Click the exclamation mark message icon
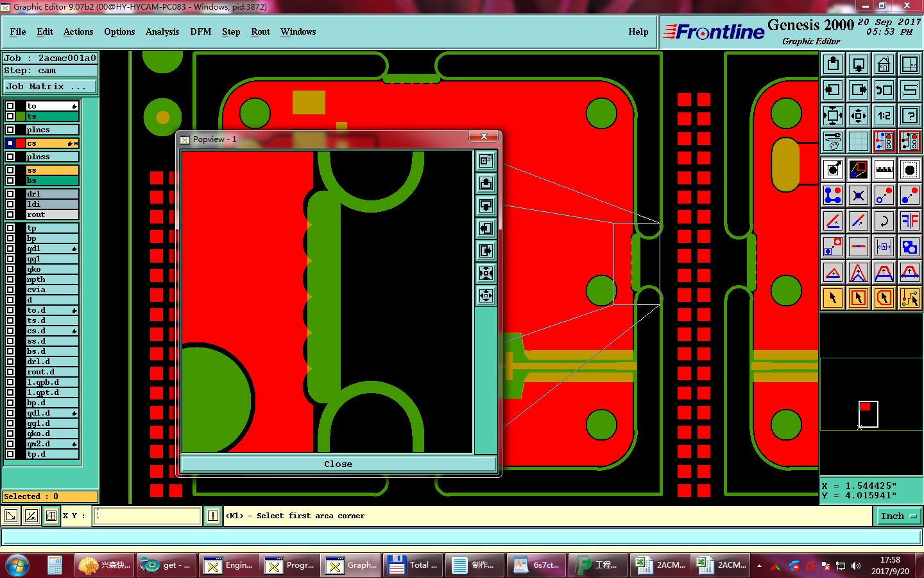The height and width of the screenshot is (578, 924). point(213,516)
